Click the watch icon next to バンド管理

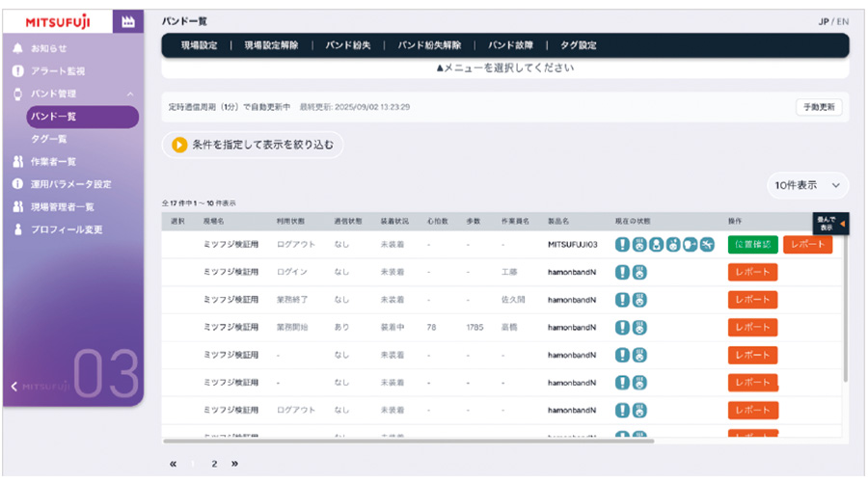click(x=18, y=94)
